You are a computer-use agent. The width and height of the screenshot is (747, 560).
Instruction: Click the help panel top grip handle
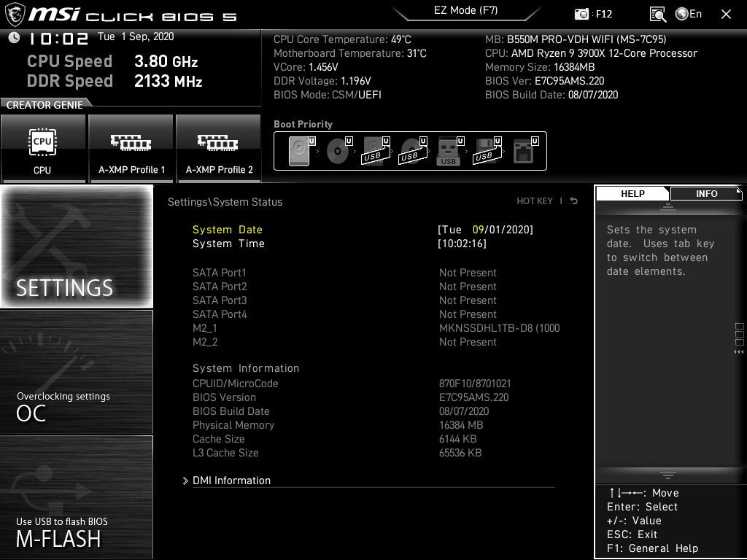(668, 207)
